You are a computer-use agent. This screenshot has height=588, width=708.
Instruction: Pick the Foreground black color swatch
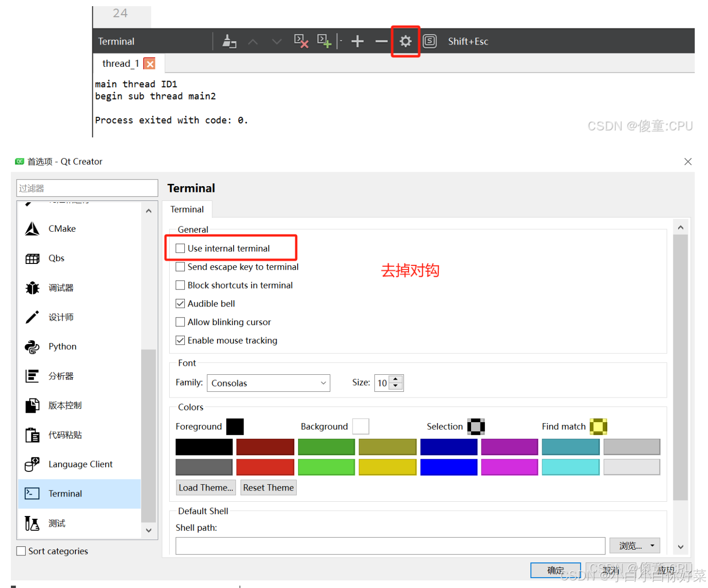coord(235,426)
